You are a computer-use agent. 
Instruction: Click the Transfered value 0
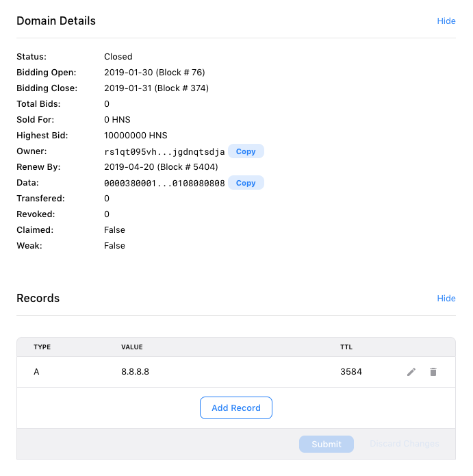107,199
